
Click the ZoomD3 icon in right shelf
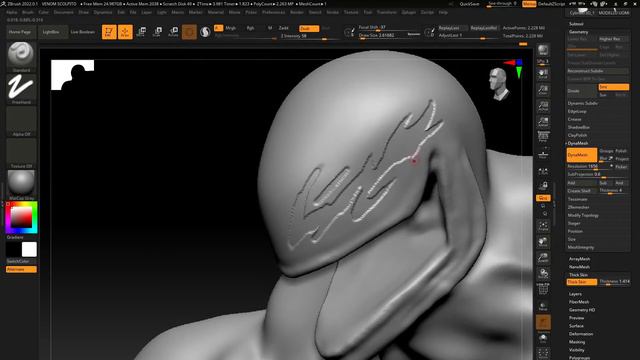click(x=543, y=258)
